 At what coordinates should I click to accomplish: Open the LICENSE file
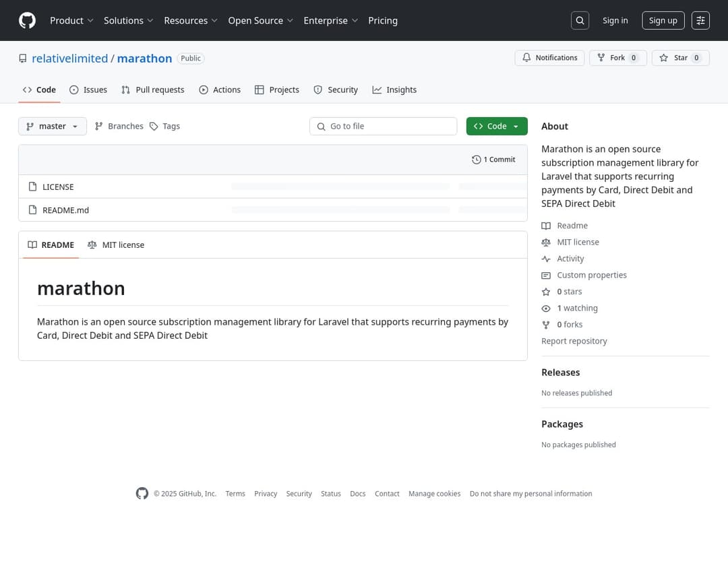point(58,187)
